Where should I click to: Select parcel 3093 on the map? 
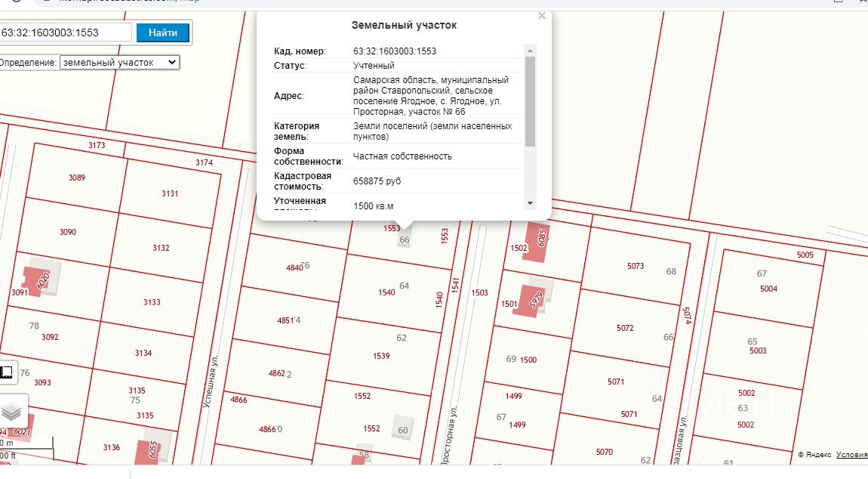tap(42, 382)
